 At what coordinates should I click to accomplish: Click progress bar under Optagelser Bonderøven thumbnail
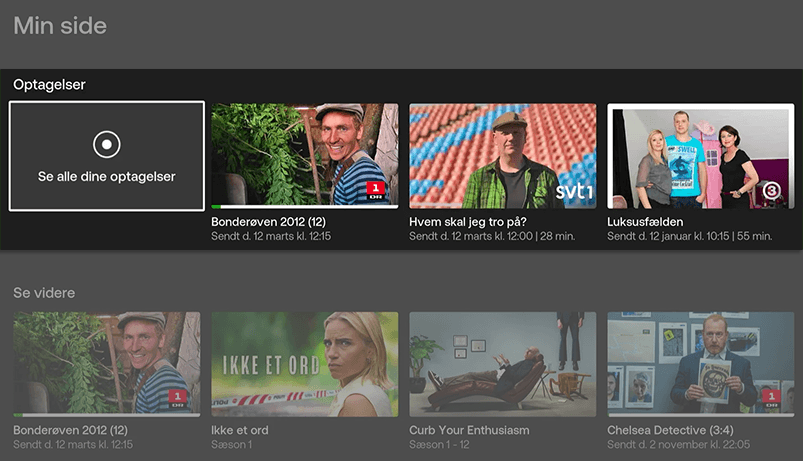click(305, 207)
